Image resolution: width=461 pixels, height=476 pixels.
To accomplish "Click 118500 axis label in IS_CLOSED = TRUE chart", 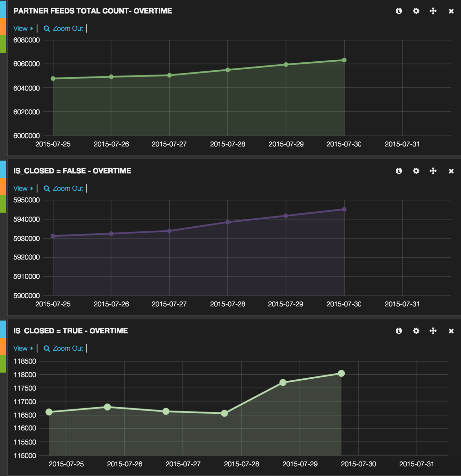I will point(25,361).
